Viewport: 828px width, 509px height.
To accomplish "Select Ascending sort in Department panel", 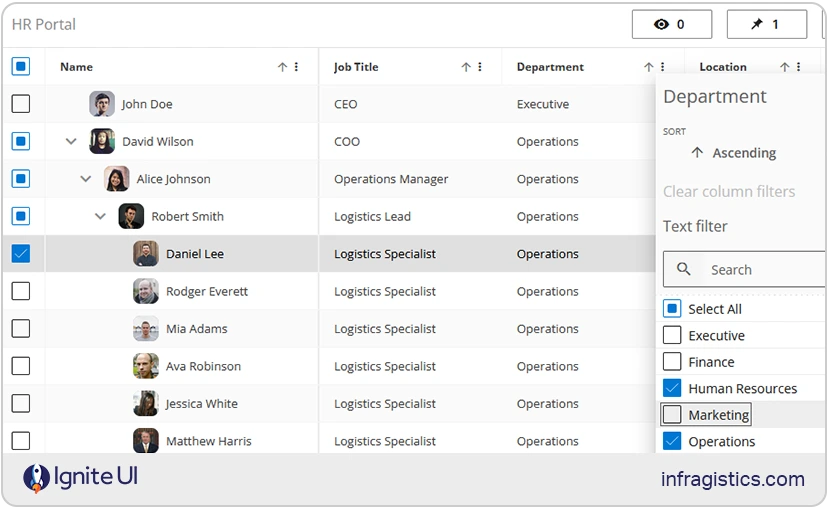I will [733, 153].
